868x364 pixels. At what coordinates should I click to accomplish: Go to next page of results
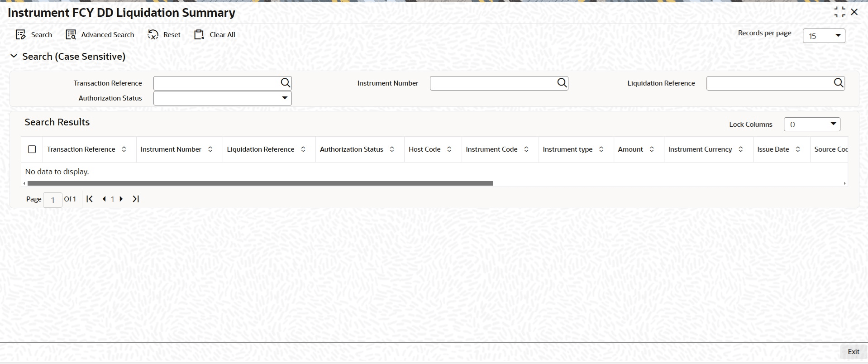click(121, 199)
